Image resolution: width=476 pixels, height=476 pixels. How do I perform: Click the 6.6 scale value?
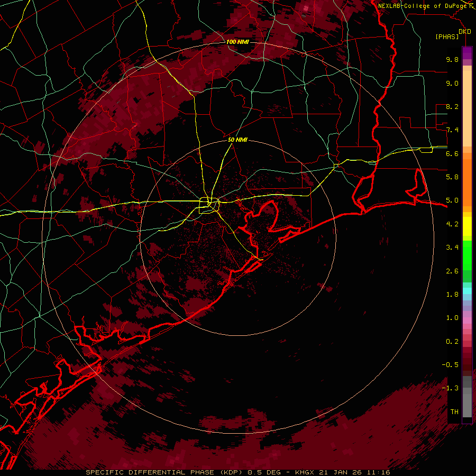click(x=452, y=153)
